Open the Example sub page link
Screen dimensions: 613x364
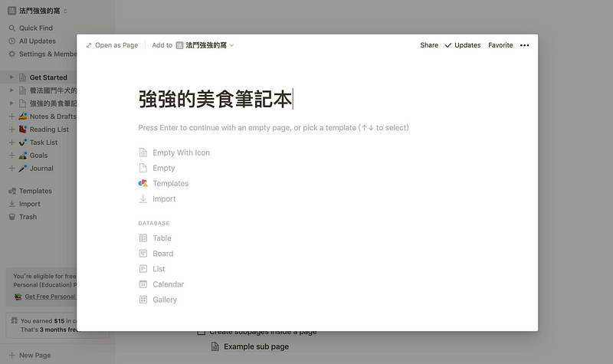pos(256,346)
